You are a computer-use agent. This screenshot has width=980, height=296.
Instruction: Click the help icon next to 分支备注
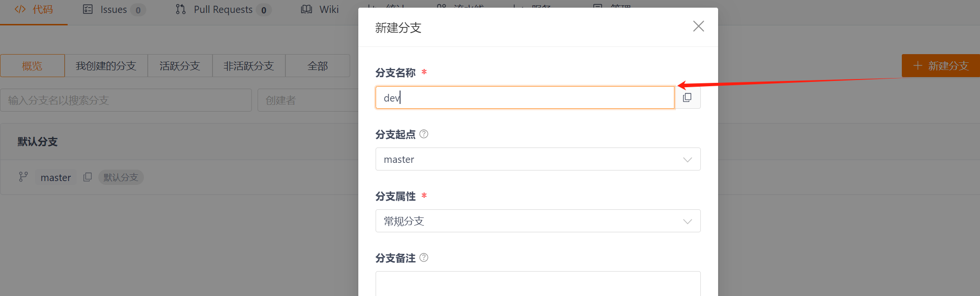[x=424, y=258]
